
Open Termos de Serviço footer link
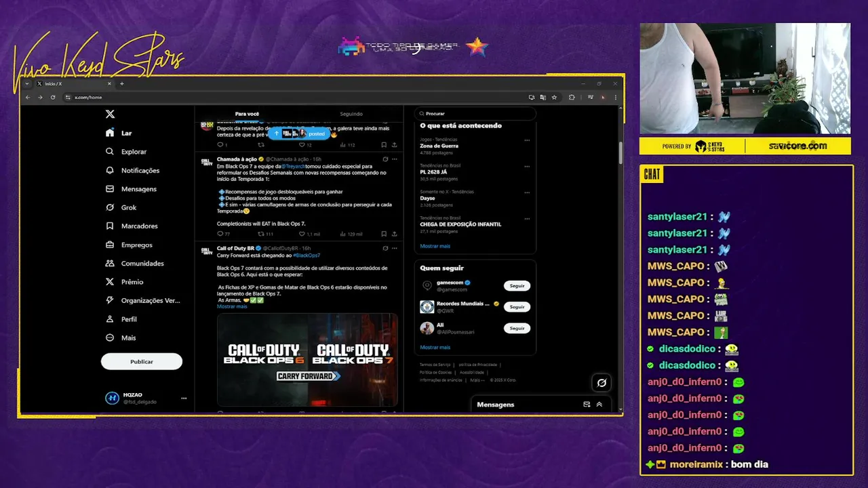[x=434, y=365]
